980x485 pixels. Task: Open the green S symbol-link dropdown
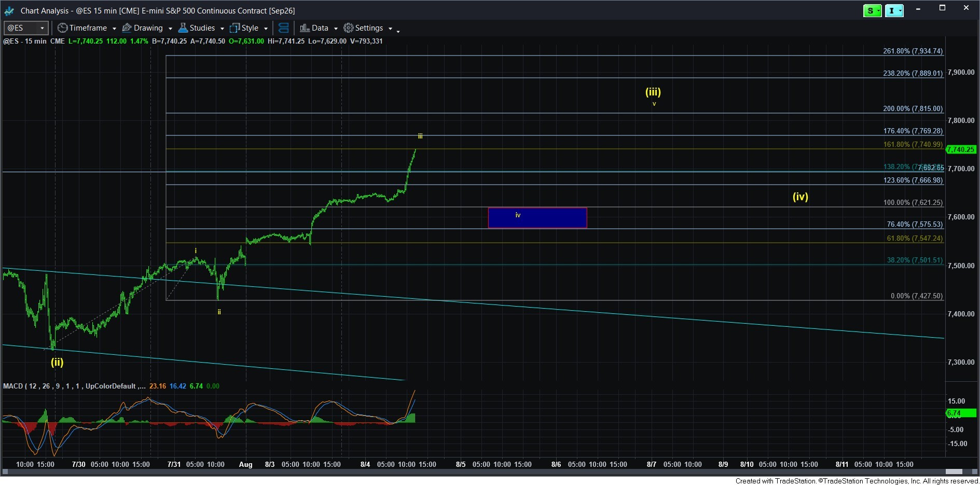(873, 10)
